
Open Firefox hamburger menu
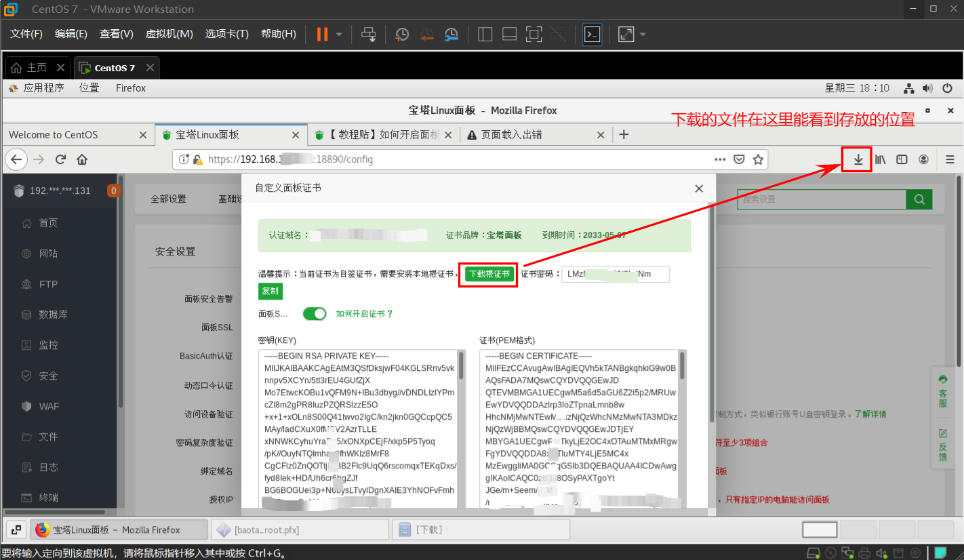950,159
